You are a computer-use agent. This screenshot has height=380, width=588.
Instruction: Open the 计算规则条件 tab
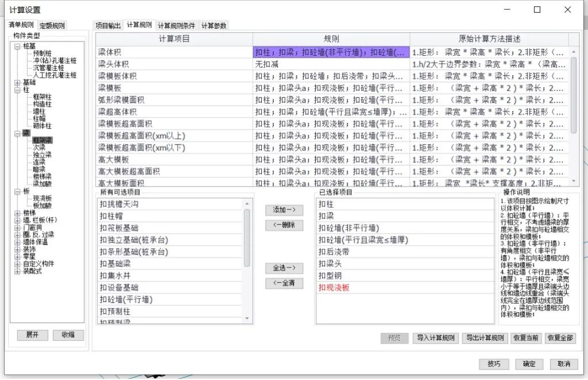point(177,25)
